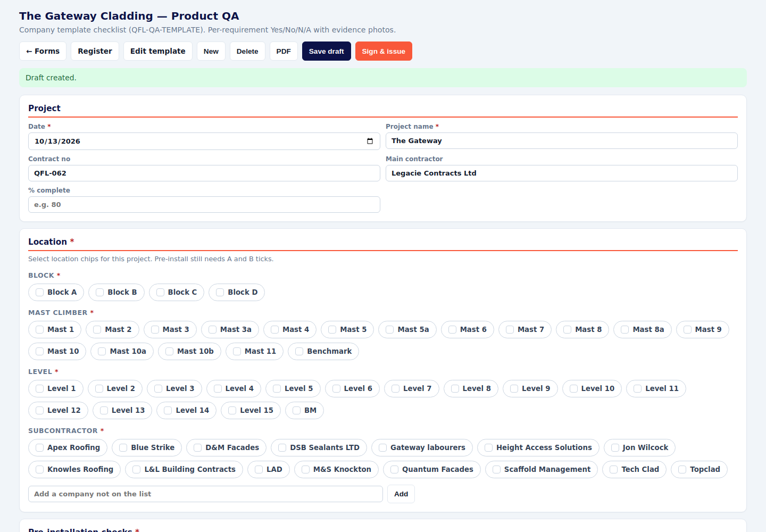766x532 pixels.
Task: Enable Mast 8
Action: click(582, 329)
